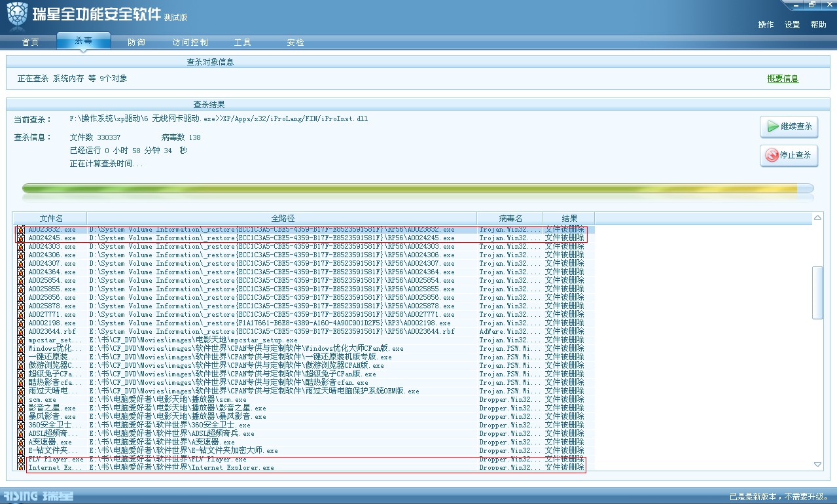Screen dimensions: 837x504
Task: Sort by 病毒名 column header
Action: (x=510, y=218)
